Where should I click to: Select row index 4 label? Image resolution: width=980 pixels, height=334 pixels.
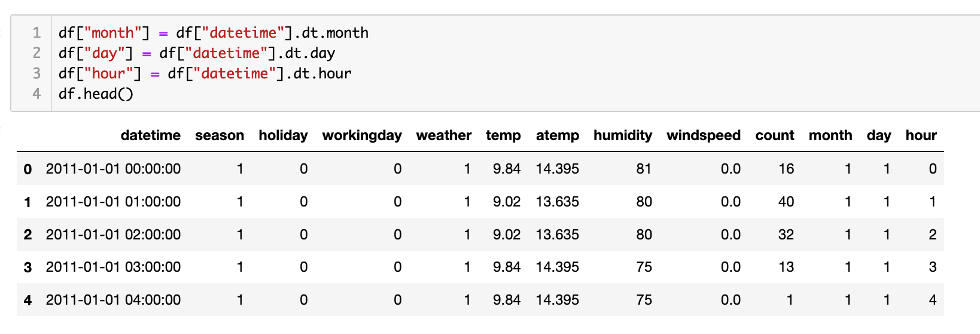coord(28,300)
